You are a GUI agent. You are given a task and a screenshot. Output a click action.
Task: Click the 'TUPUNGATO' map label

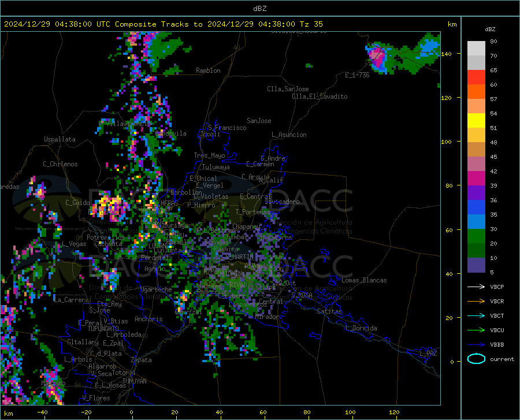[x=103, y=329]
